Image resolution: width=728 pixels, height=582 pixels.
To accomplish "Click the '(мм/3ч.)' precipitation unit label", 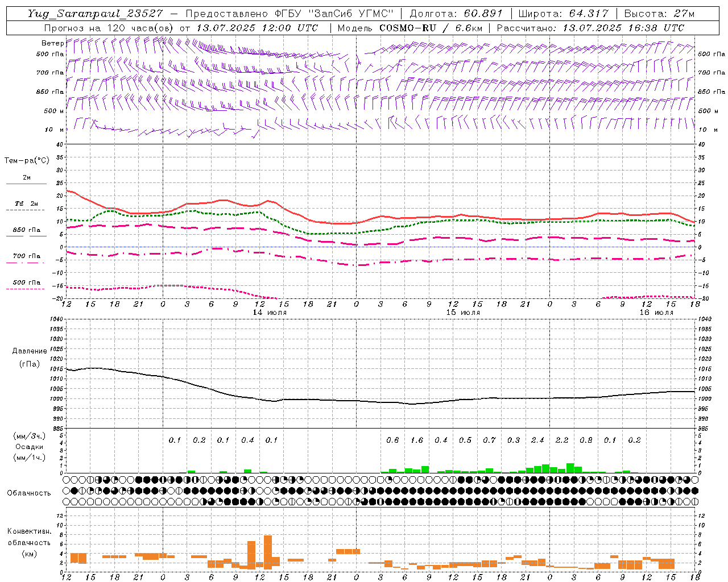I will tap(30, 436).
